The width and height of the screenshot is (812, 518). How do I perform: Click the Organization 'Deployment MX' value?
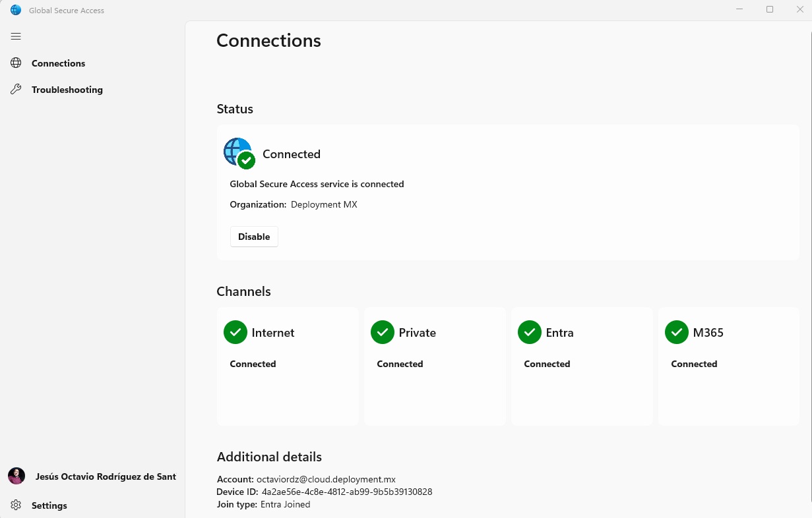(324, 204)
